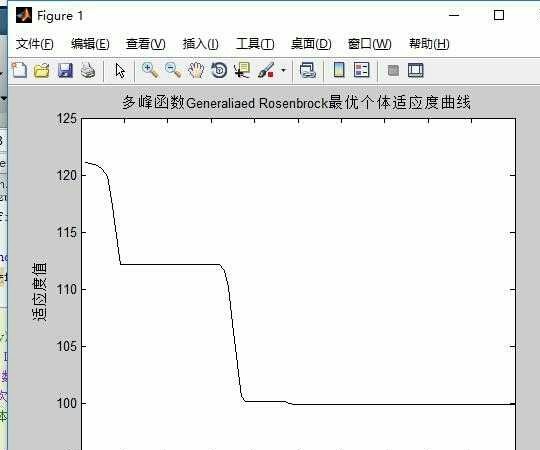The width and height of the screenshot is (540, 450).
Task: Open the 查看(V) menu
Action: [x=145, y=44]
